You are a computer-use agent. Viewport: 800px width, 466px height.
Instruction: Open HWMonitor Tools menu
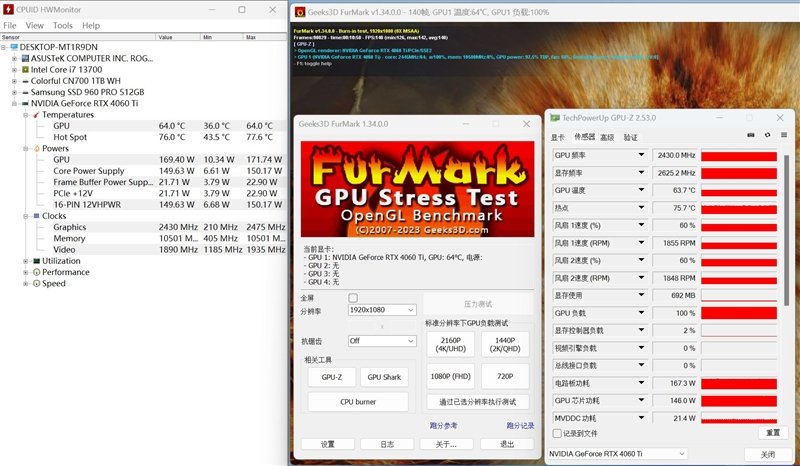click(63, 26)
